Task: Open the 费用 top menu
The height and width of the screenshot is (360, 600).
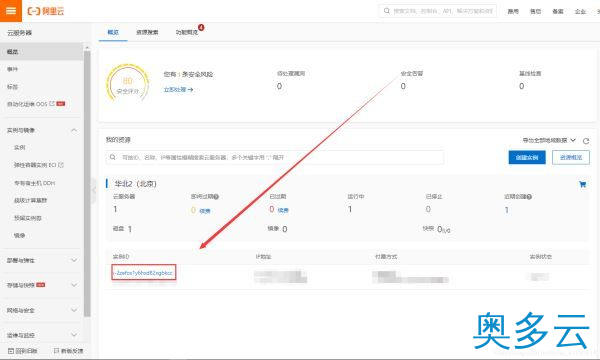Action: 513,11
